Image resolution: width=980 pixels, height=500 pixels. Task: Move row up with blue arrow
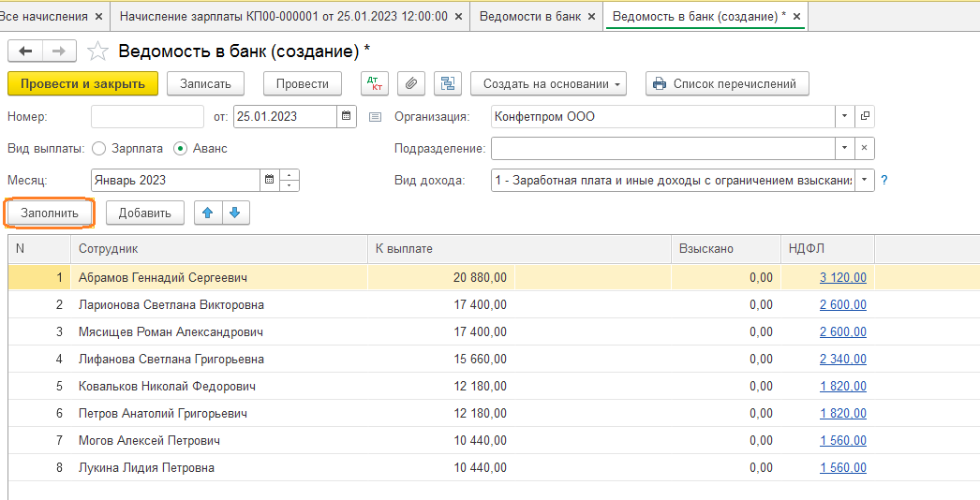208,213
